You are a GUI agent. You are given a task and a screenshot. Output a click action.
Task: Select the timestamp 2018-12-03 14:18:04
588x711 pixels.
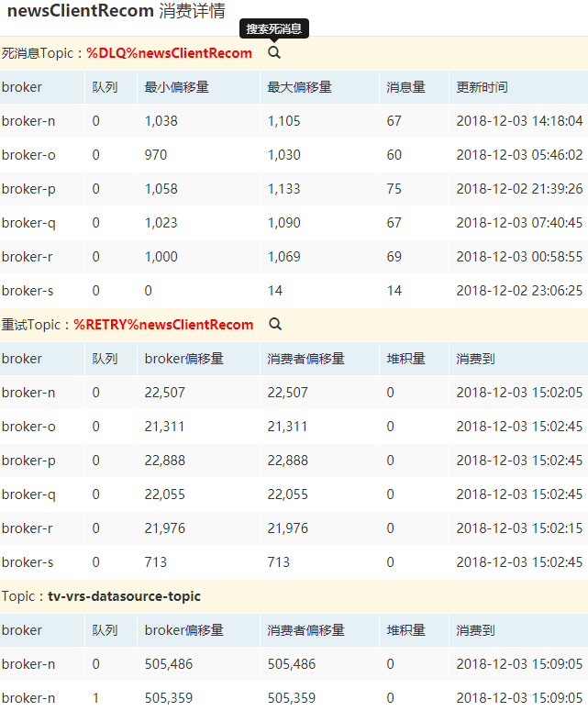tap(519, 121)
